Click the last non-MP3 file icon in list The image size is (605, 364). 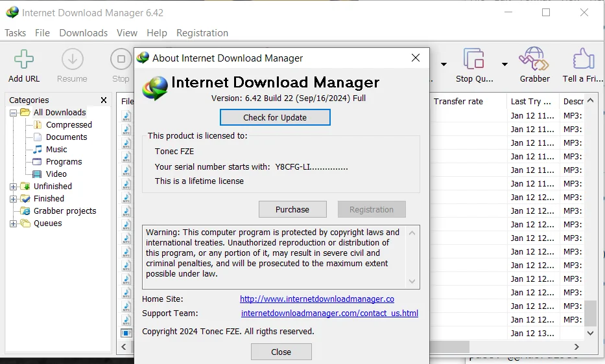(126, 333)
